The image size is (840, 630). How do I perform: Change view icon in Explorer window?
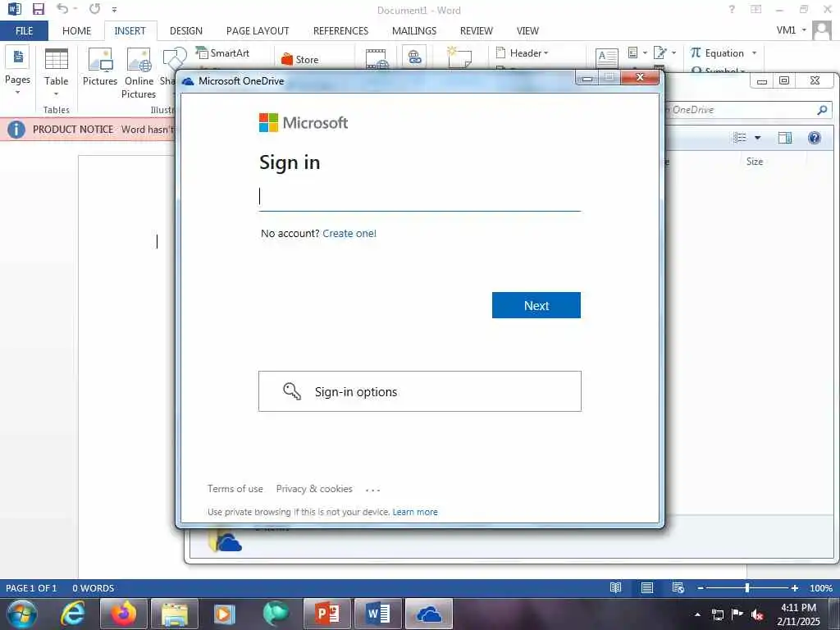(x=740, y=138)
